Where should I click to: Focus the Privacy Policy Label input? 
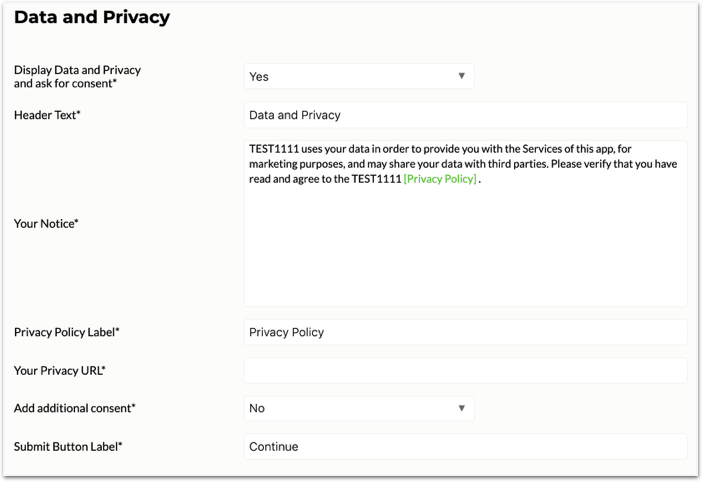pos(465,332)
